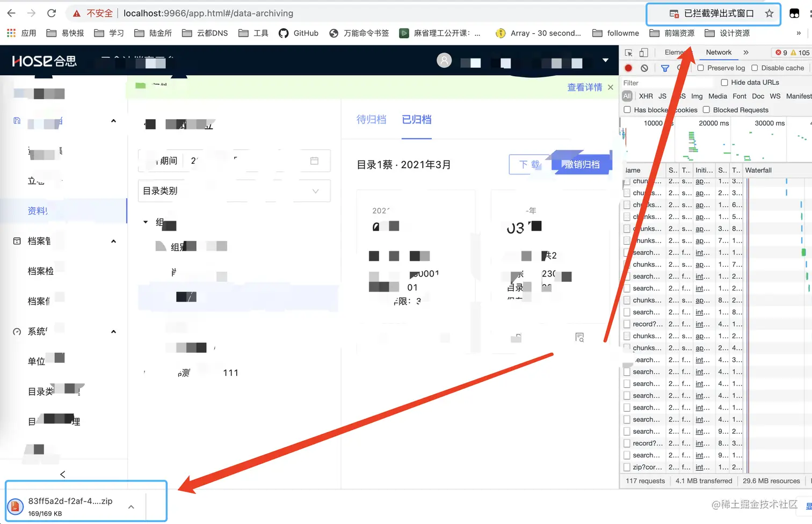This screenshot has height=524, width=812.
Task: Open the 前端资源 bookmarks folder
Action: (672, 33)
